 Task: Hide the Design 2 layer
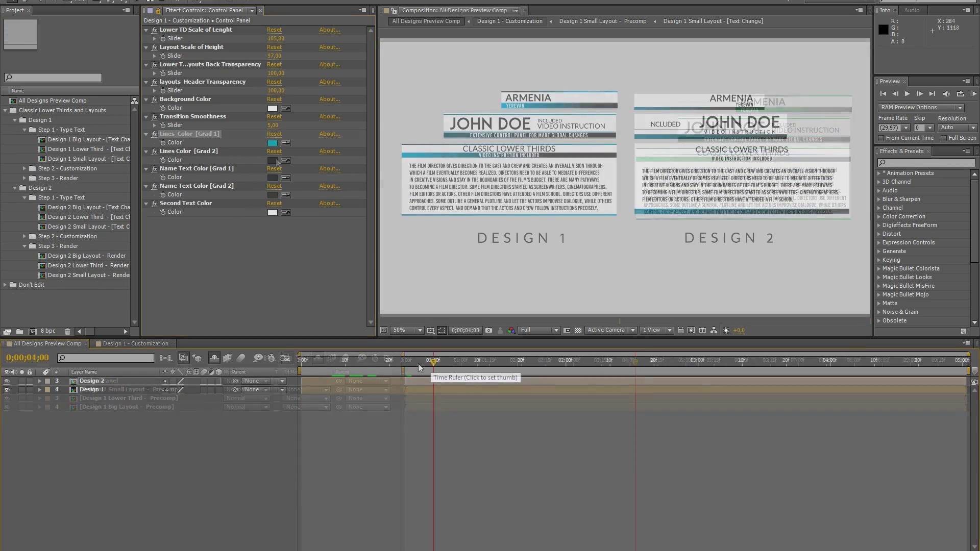7,381
